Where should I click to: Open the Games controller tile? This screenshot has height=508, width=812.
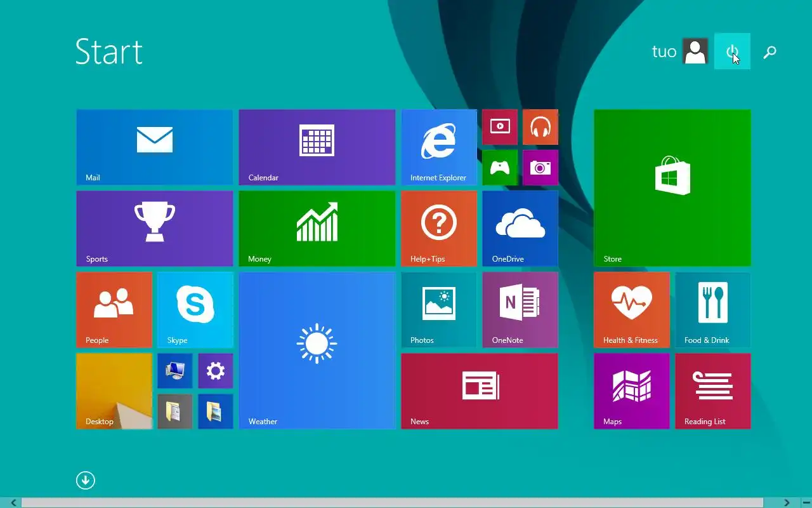click(500, 168)
